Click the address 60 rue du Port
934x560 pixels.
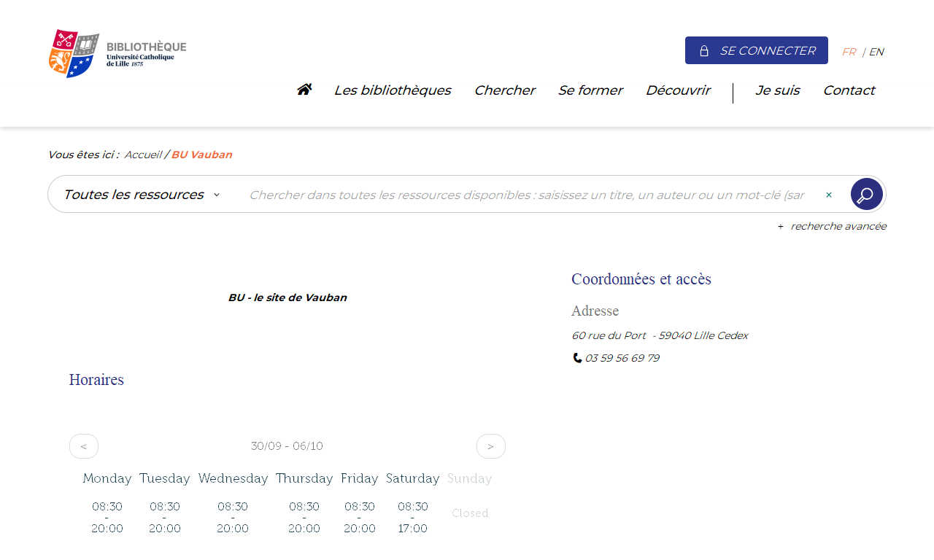pos(660,335)
